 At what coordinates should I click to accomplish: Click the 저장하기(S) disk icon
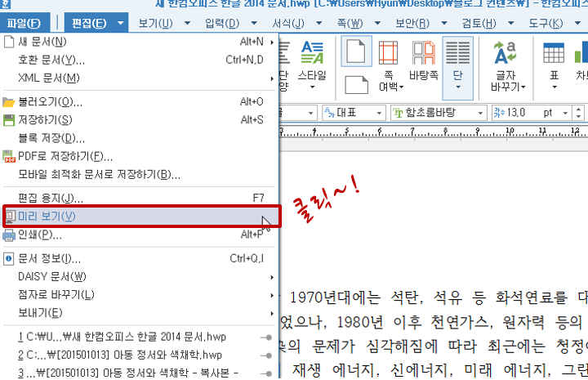click(9, 120)
